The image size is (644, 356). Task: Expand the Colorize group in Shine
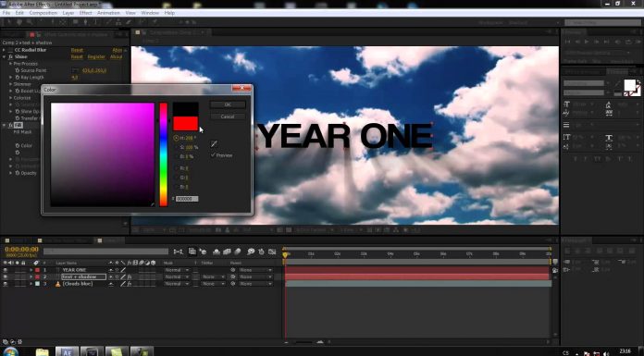(x=11, y=98)
